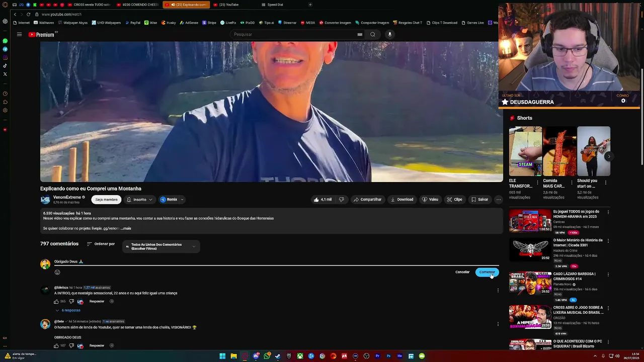Like the video with 4,1 mil likes
The height and width of the screenshot is (362, 644).
pos(323,200)
